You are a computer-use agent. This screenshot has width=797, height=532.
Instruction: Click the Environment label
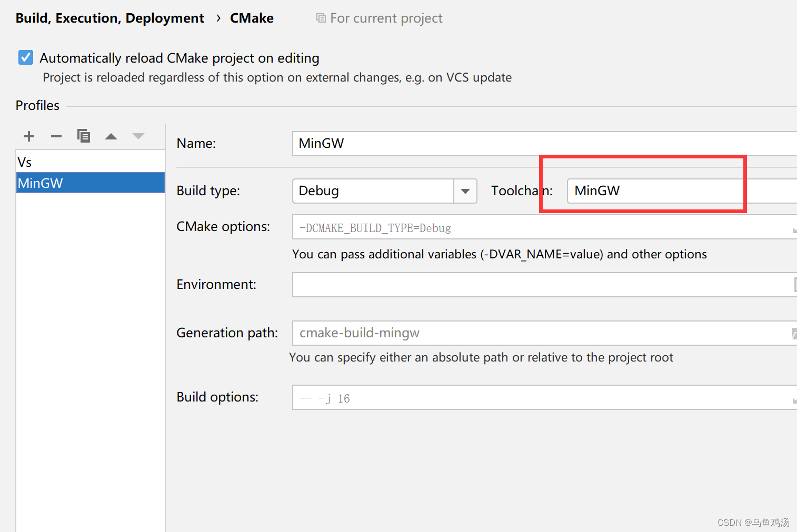click(216, 285)
